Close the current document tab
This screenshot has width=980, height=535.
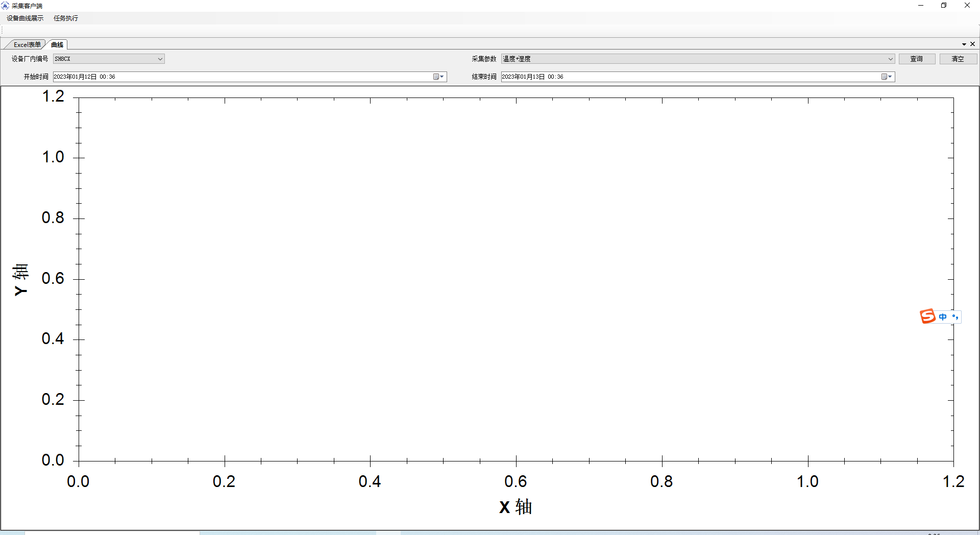pos(972,44)
